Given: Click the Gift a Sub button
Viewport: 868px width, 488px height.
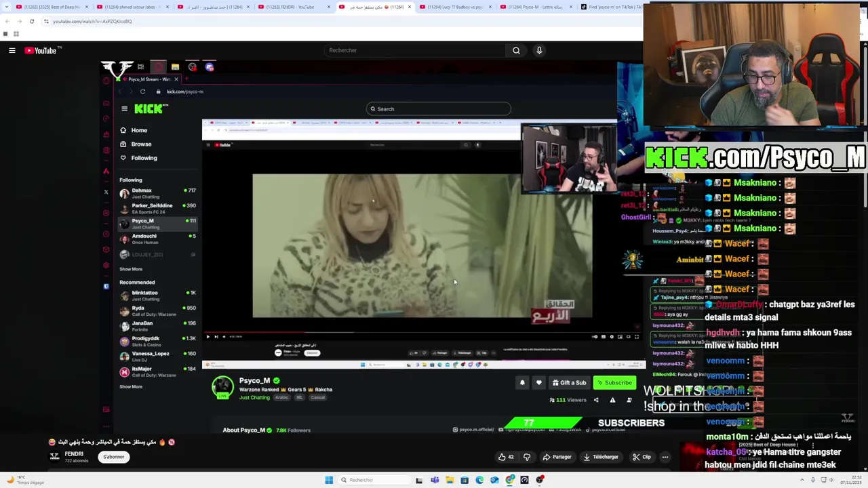Looking at the screenshot, I should (x=569, y=383).
